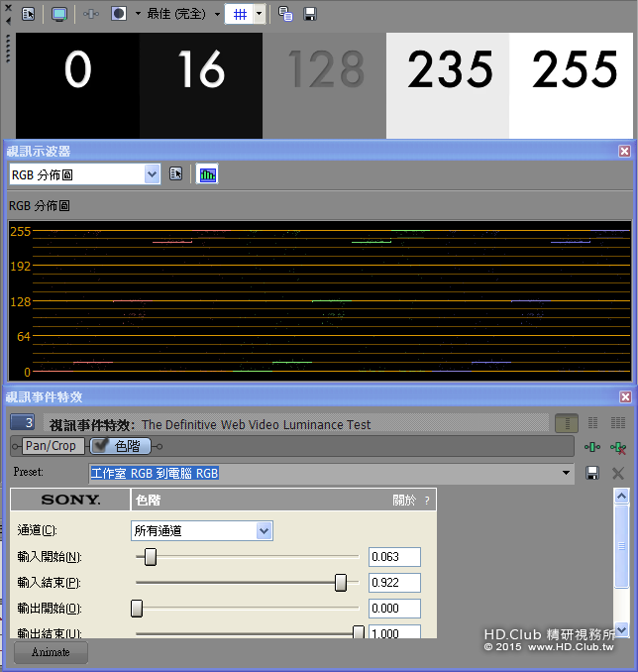Click the Animate button
Image resolution: width=638 pixels, height=672 pixels.
51,652
